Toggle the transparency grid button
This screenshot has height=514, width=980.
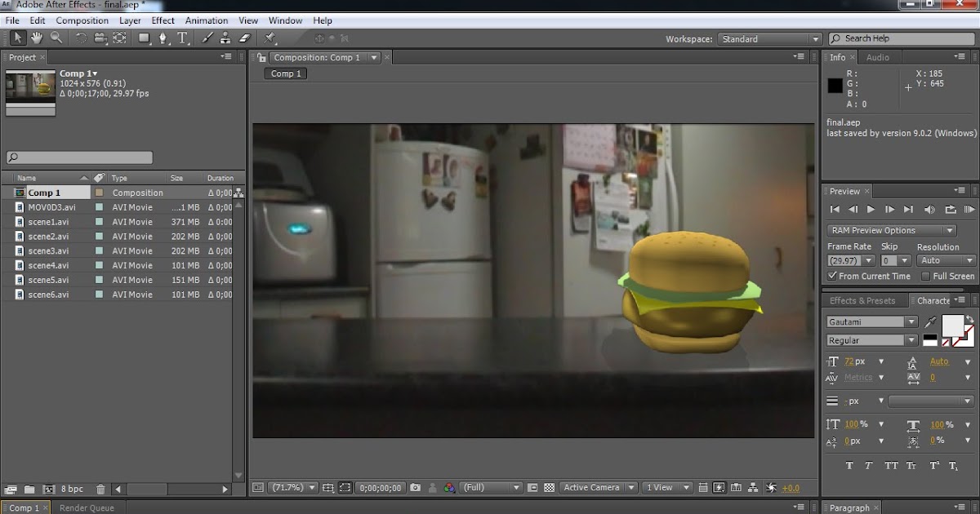pos(550,488)
